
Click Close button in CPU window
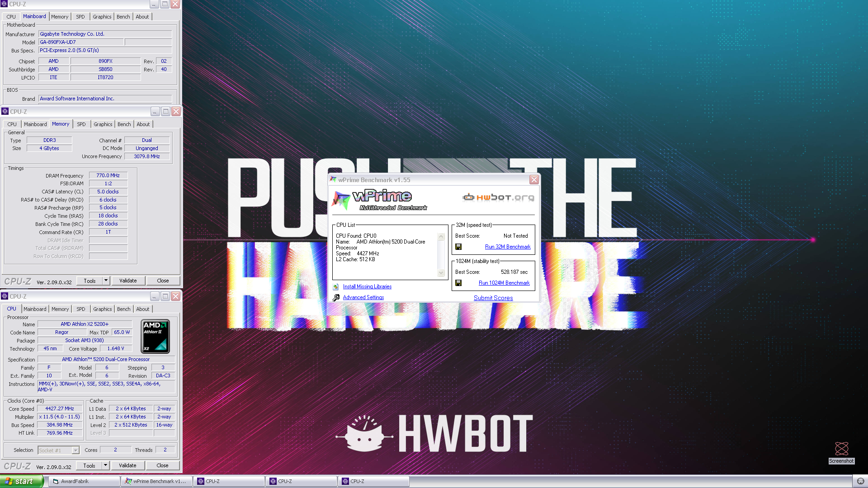tap(162, 465)
